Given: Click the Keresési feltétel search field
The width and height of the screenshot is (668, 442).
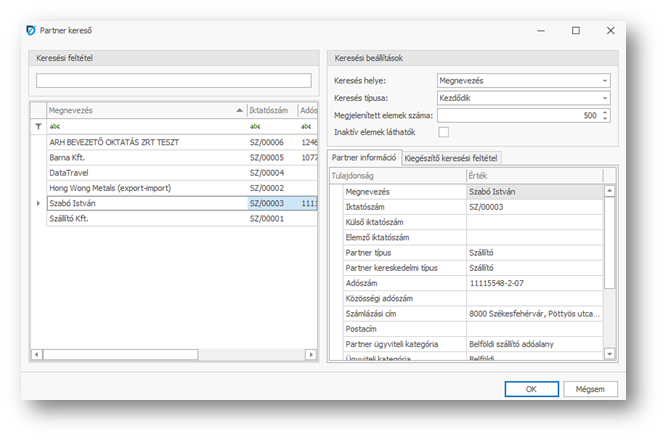Looking at the screenshot, I should (175, 81).
